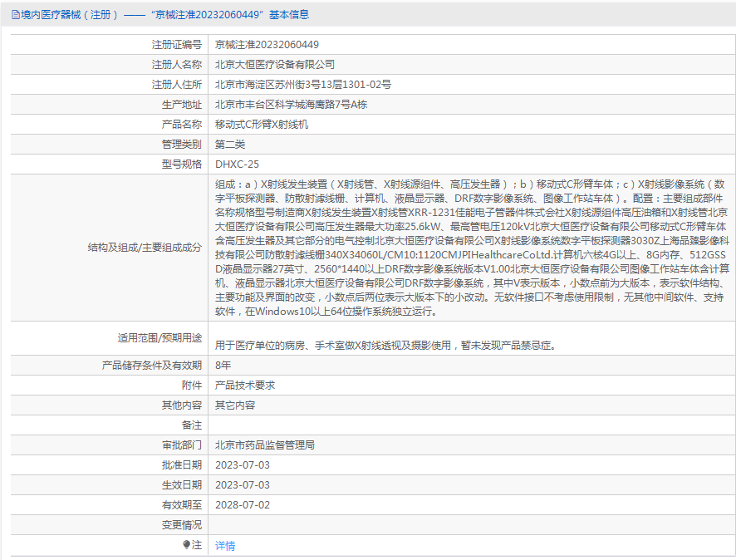Click the 生效日期 label
Screen dimensions: 736x560
pos(182,485)
